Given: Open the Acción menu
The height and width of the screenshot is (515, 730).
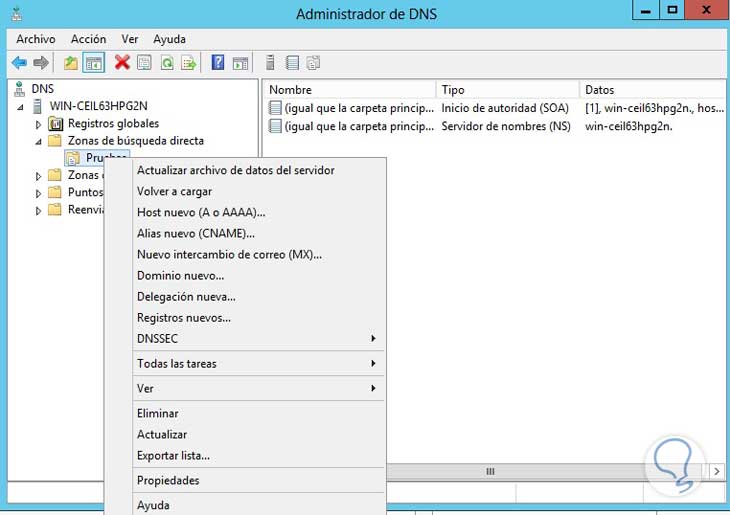Looking at the screenshot, I should [88, 39].
